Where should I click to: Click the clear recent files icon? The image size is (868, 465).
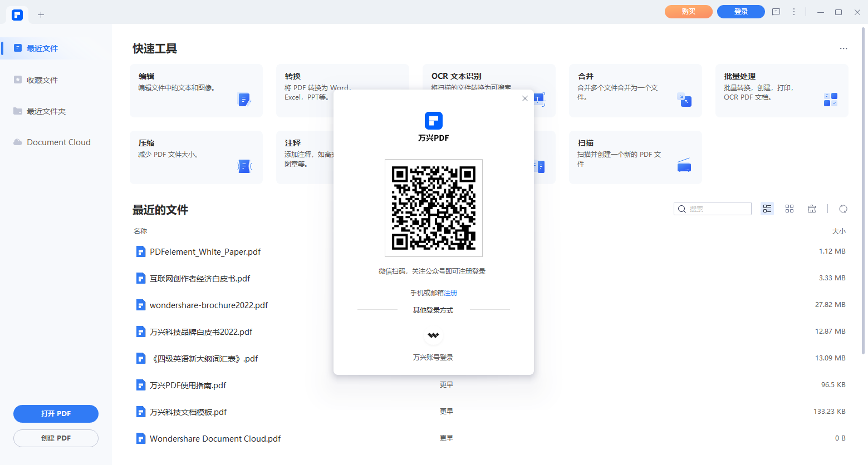coord(812,209)
